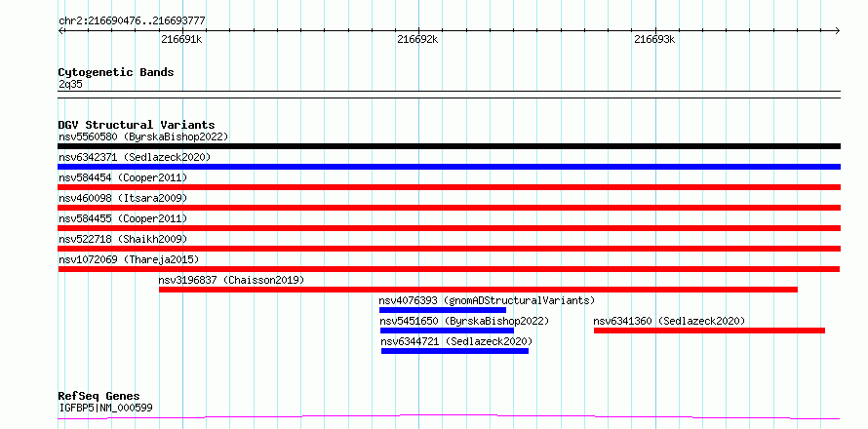Select the nsv5560580 (ByrskaBishop2022) label
868x429 pixels.
(x=143, y=136)
